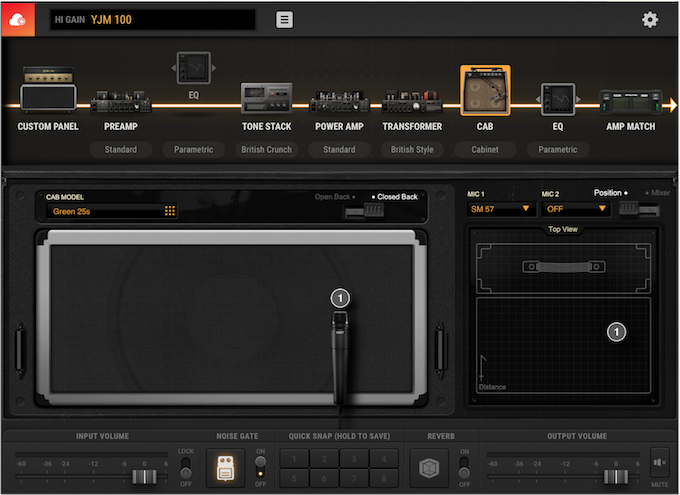
Task: Click Quick Snap slot 3
Action: coord(354,459)
